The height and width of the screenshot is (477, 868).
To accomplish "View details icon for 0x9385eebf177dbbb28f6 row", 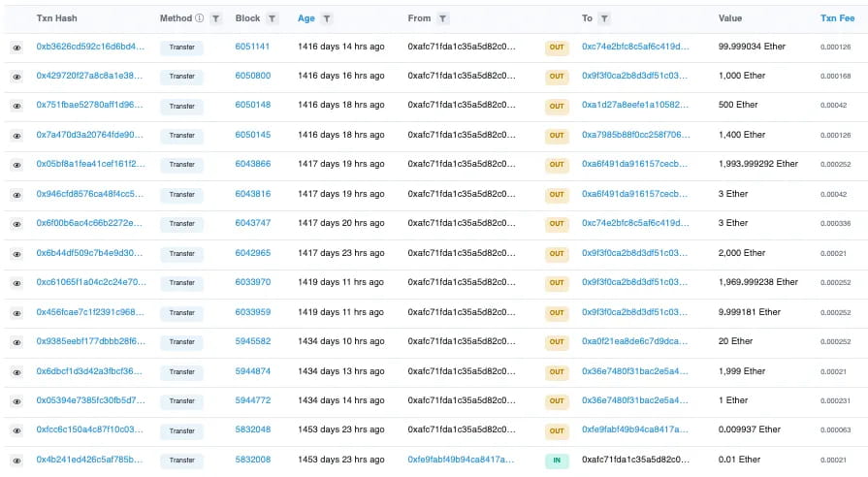I will tap(16, 342).
